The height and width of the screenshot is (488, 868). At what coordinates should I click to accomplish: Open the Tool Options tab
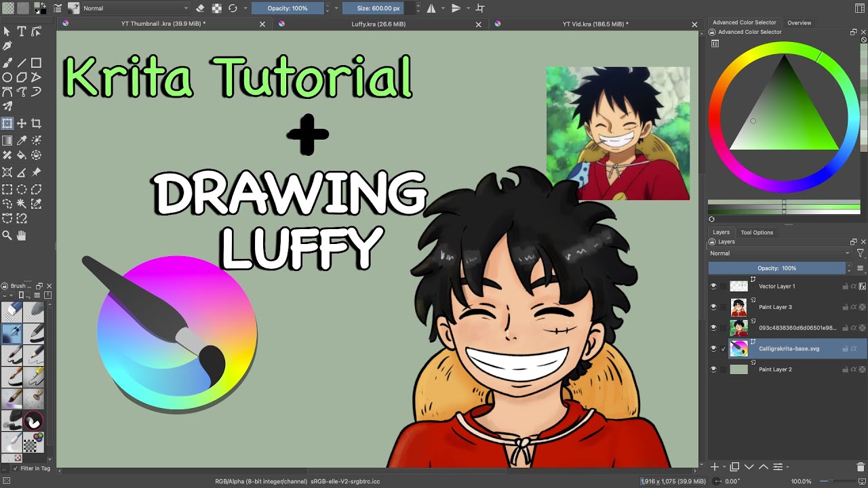click(757, 232)
